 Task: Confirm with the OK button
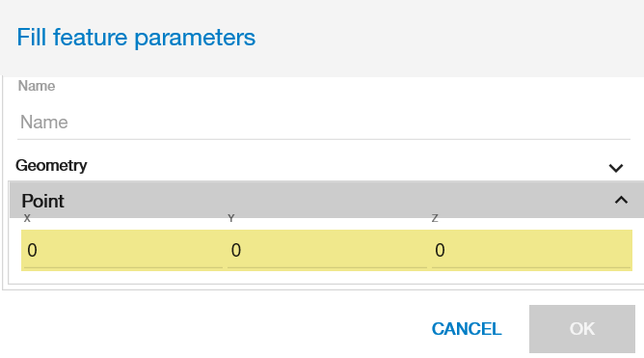pyautogui.click(x=582, y=329)
